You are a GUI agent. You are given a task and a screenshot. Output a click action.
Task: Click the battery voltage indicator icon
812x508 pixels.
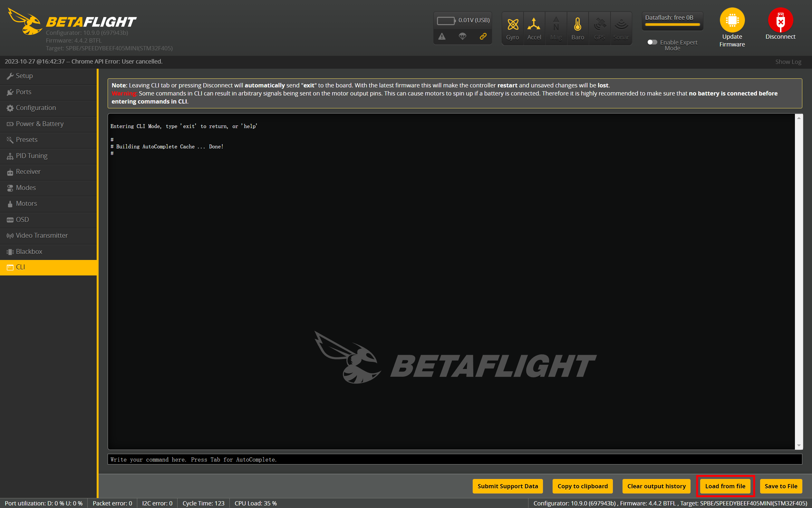(x=446, y=21)
